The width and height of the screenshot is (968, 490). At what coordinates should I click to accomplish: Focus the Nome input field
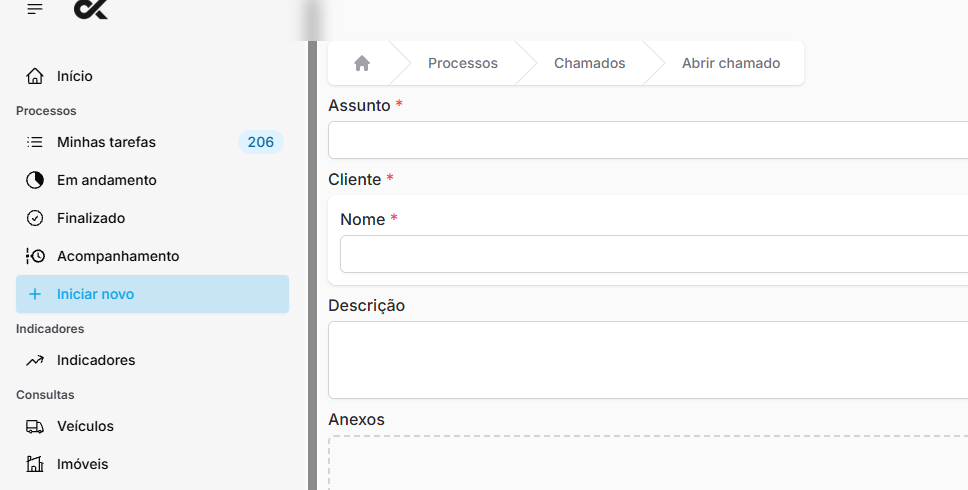[x=654, y=254]
